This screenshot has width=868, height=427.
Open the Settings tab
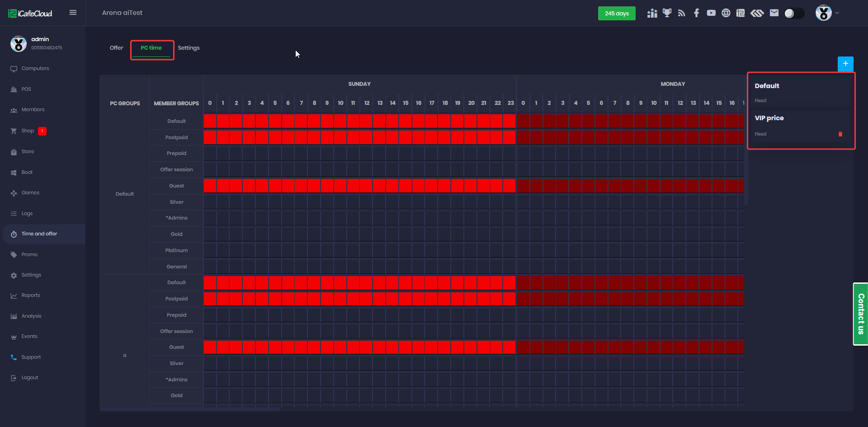tap(189, 48)
